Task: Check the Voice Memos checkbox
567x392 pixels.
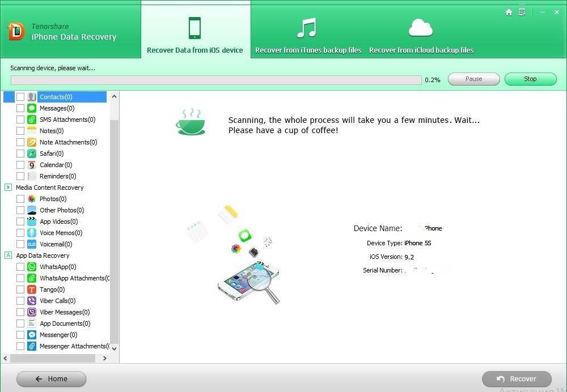Action: click(x=20, y=233)
